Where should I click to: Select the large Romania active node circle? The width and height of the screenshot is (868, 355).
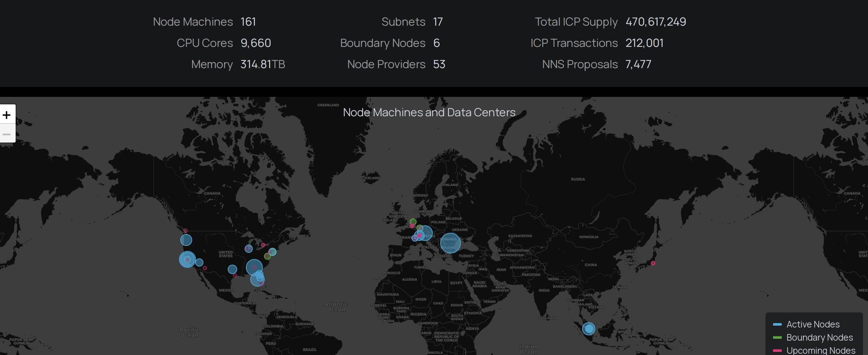click(x=450, y=243)
